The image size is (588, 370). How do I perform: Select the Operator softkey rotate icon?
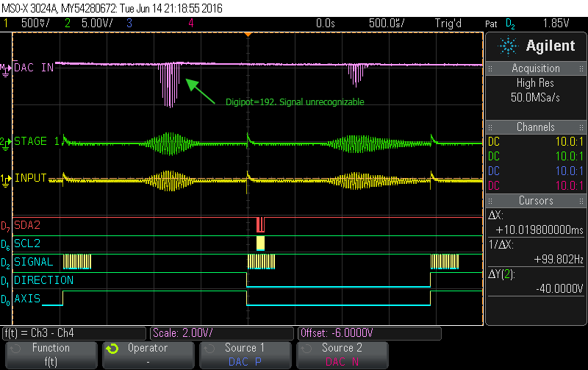[112, 349]
